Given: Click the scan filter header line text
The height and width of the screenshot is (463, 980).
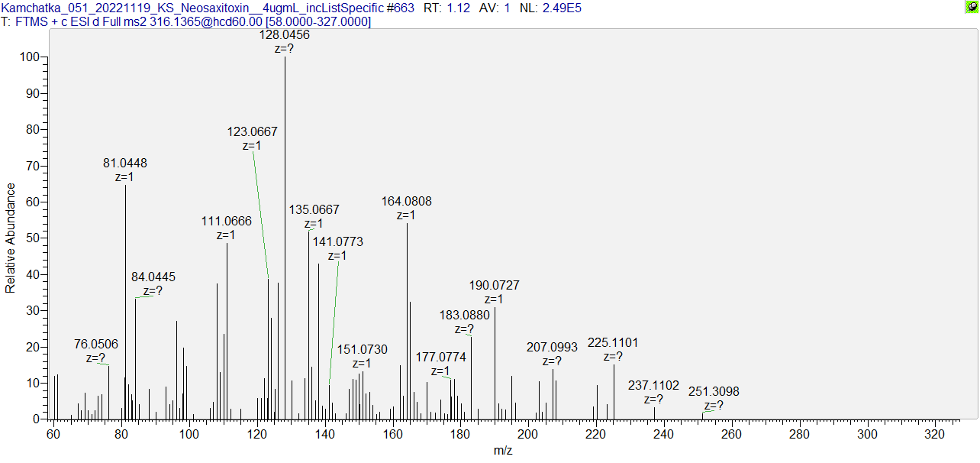Looking at the screenshot, I should pos(186,22).
